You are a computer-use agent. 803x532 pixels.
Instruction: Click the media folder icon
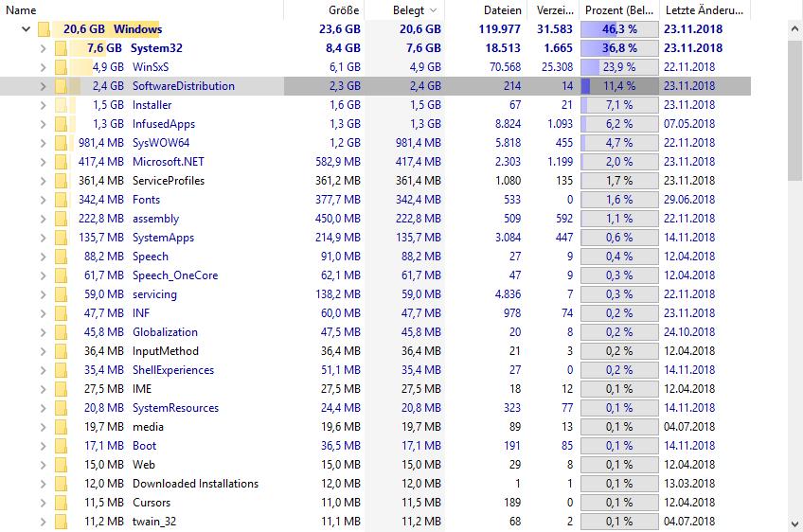[61, 428]
